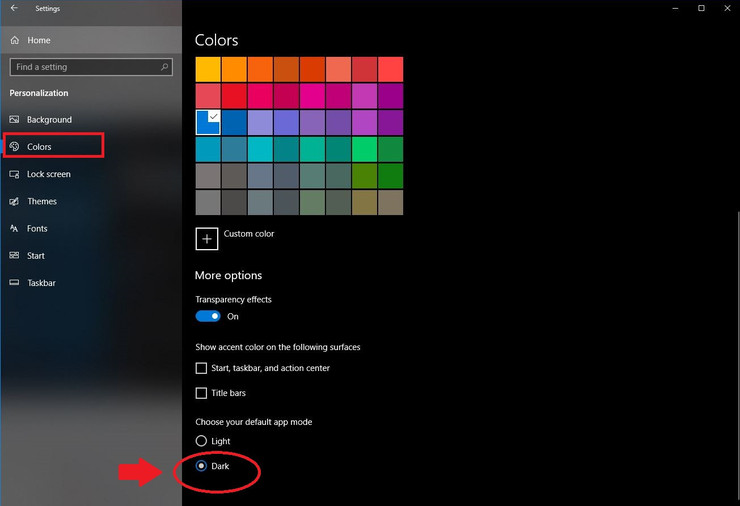Click the Start grid icon in sidebar
Viewport: 740px width, 506px height.
coord(14,255)
